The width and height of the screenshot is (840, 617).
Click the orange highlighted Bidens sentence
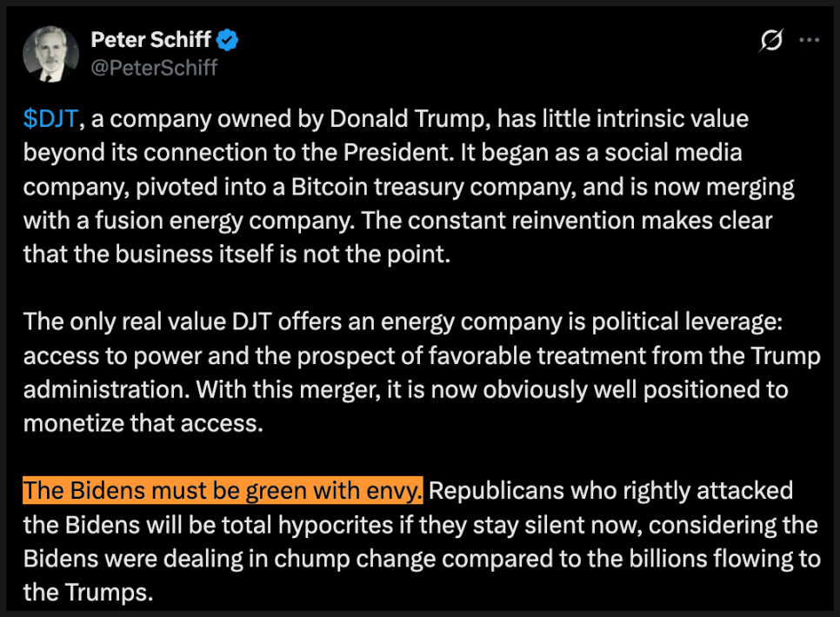click(x=223, y=491)
